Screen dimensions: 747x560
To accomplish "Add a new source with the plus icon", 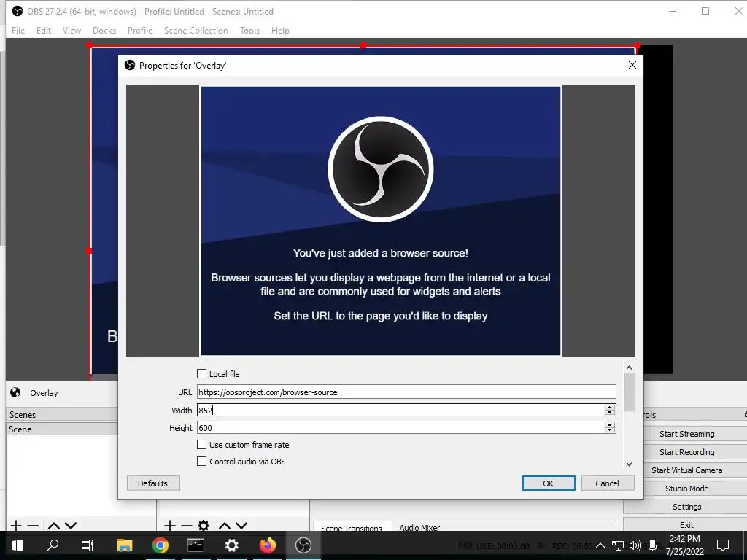I will click(x=169, y=526).
